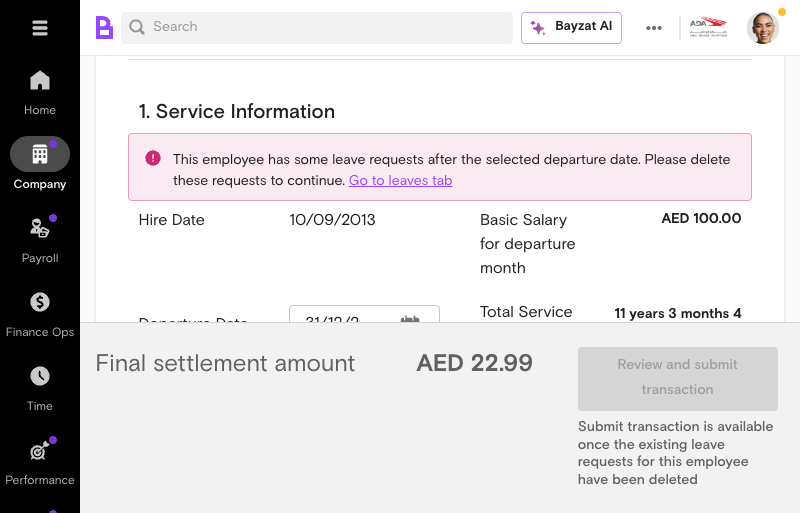Click the Bayzat logo
The height and width of the screenshot is (513, 800).
[104, 27]
